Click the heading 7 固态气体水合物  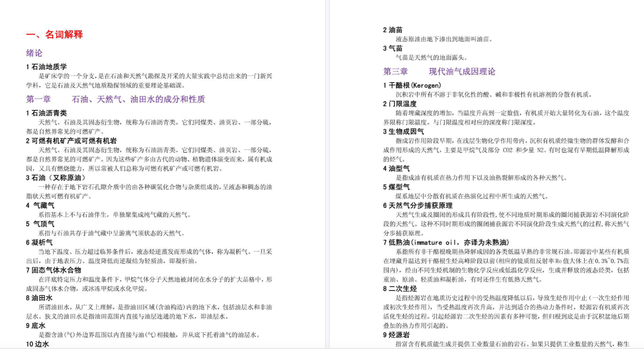coord(53,270)
